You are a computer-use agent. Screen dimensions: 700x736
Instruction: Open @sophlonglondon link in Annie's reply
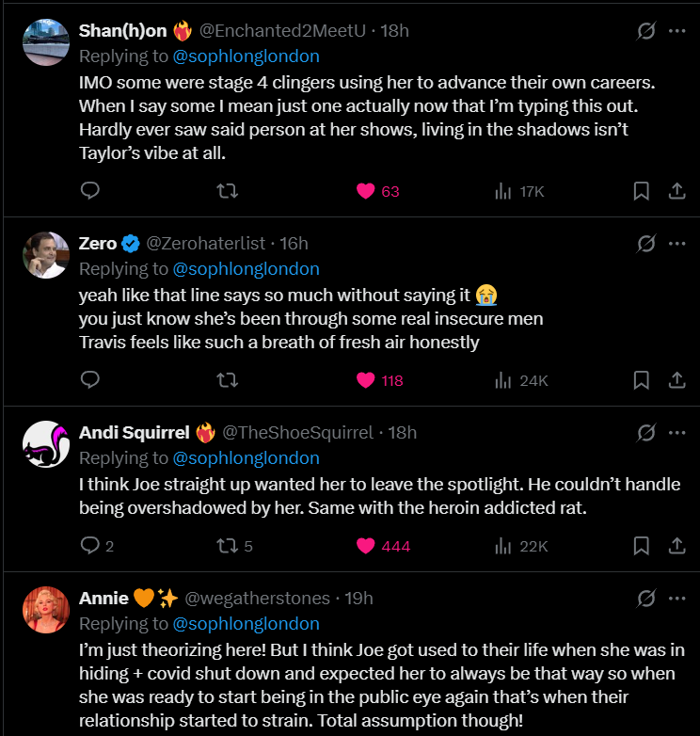(247, 623)
